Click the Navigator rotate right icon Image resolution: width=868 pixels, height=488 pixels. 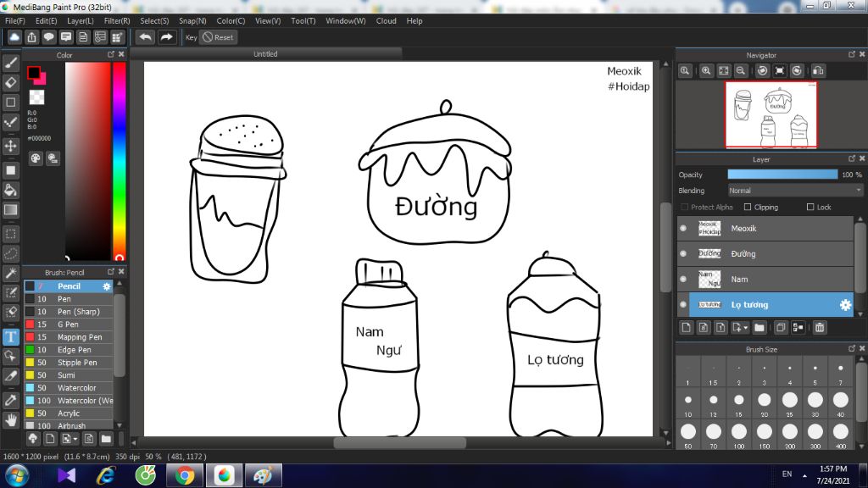tap(797, 71)
